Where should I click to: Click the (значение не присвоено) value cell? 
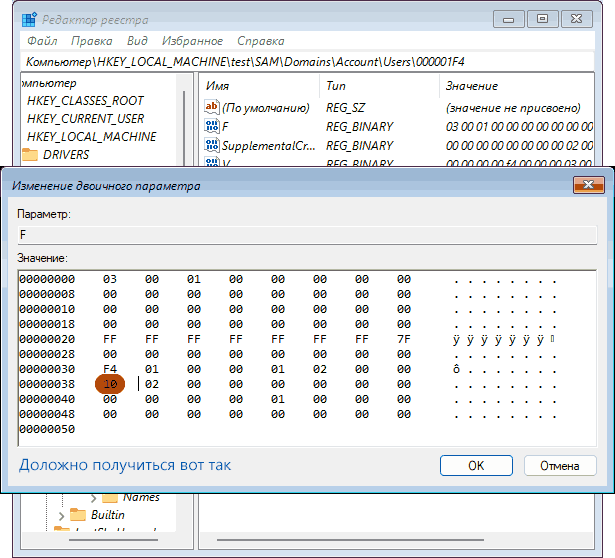tap(513, 107)
